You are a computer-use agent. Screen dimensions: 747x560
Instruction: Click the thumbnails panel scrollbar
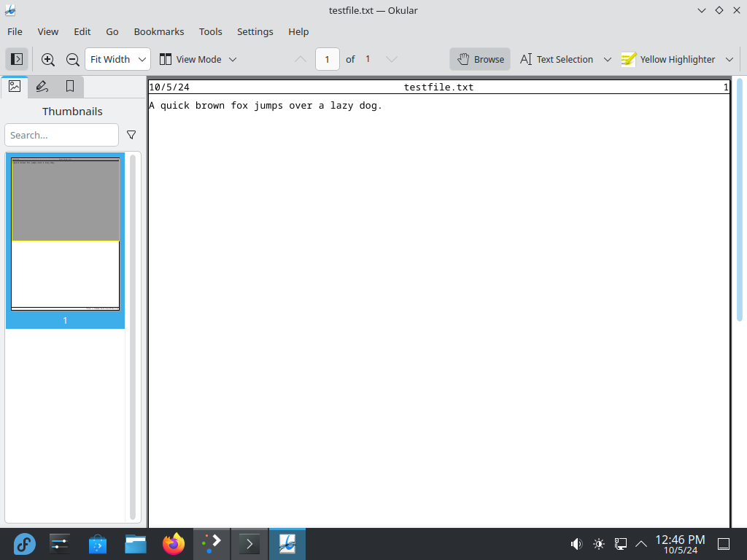(133, 337)
